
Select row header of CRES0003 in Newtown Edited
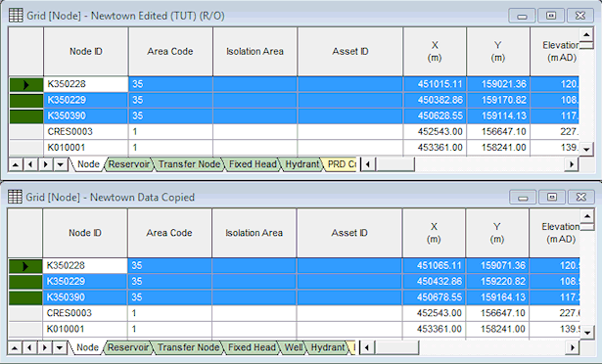(x=26, y=132)
